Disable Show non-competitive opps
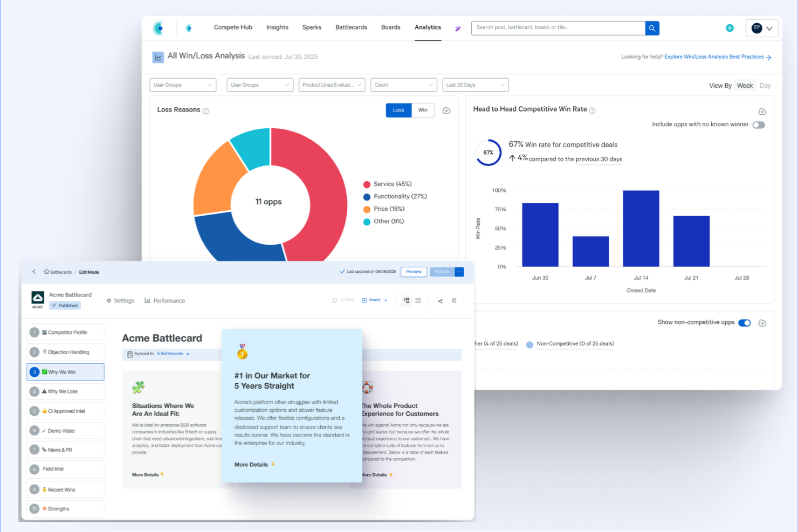This screenshot has width=798, height=532. (x=745, y=322)
